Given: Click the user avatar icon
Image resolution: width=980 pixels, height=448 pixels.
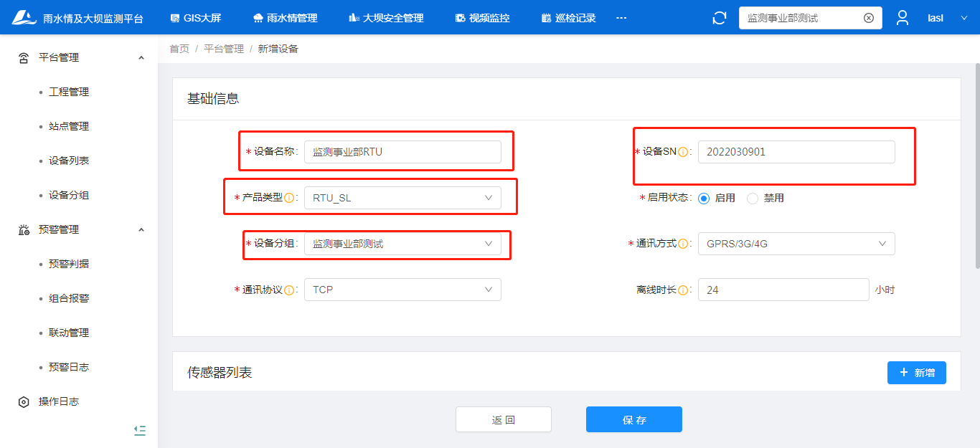Looking at the screenshot, I should (903, 18).
